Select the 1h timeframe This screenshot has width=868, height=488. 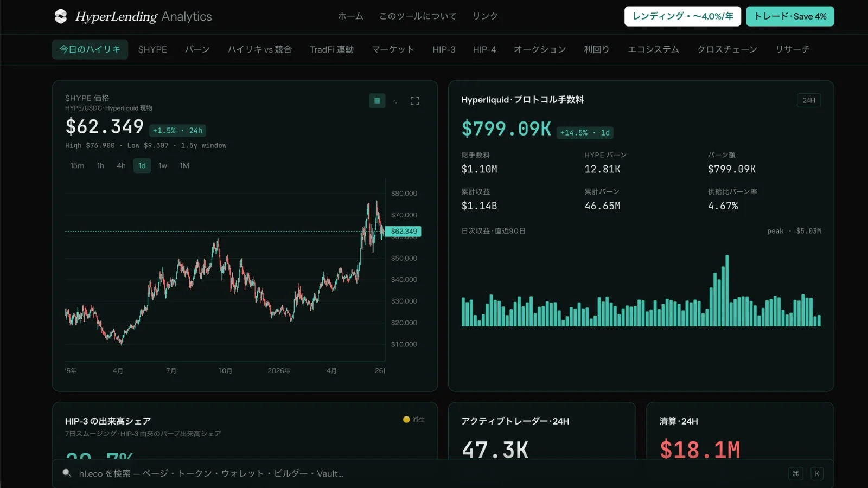100,165
